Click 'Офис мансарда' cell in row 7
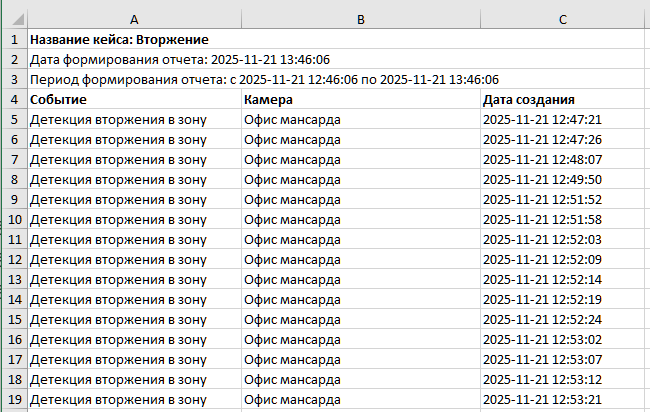The image size is (650, 412). [292, 159]
